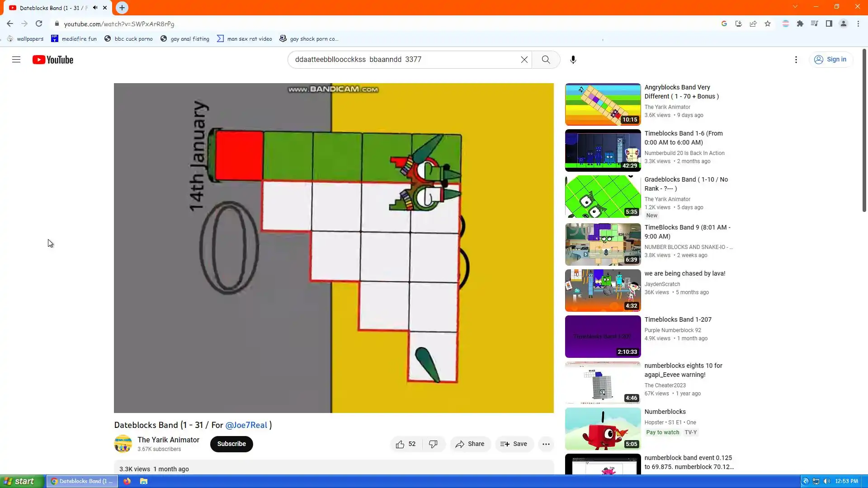Open Chrome's three-dot browser menu

(858, 24)
